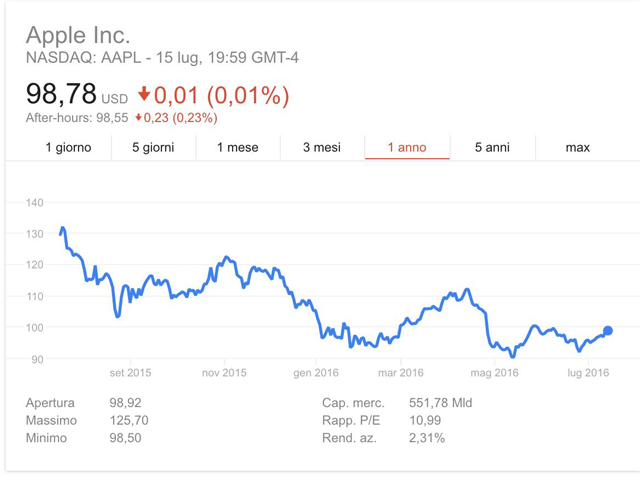Image resolution: width=640 pixels, height=477 pixels.
Task: Switch to the 5 giorni tab
Action: (153, 147)
